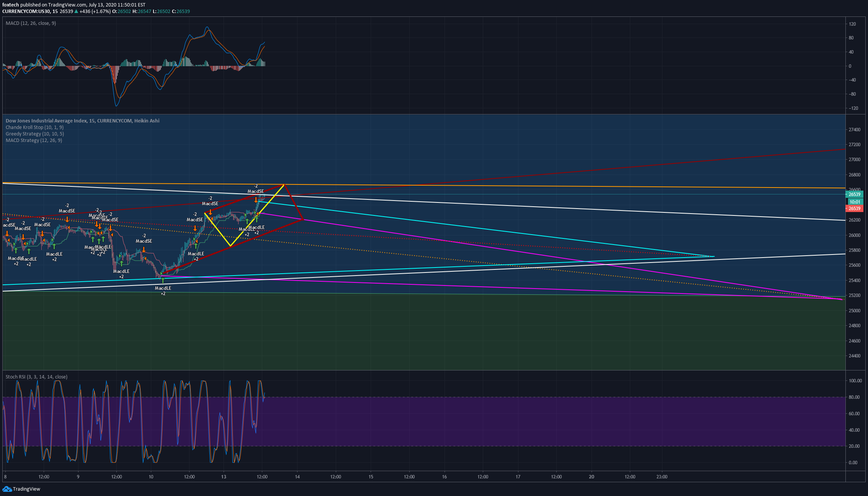Click the date 8 on the time axis
Image resolution: width=868 pixels, height=496 pixels.
click(x=5, y=477)
